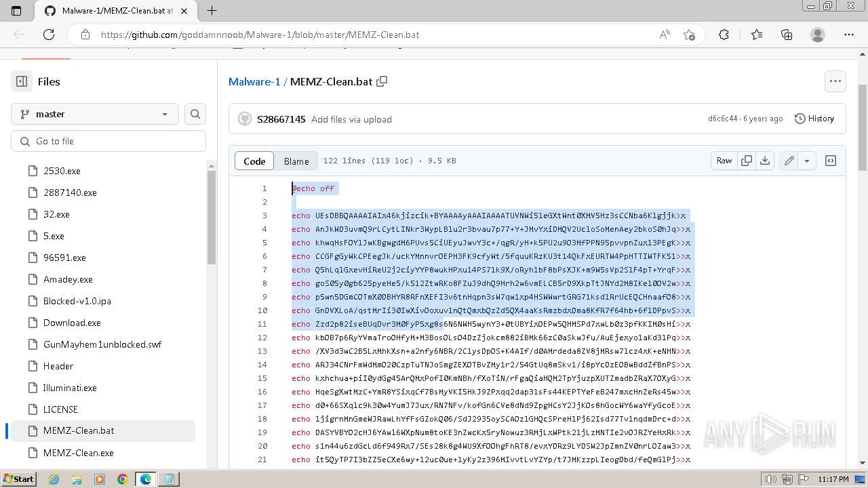Open the Add files via upload commit
This screenshot has width=868, height=488.
pyautogui.click(x=351, y=119)
